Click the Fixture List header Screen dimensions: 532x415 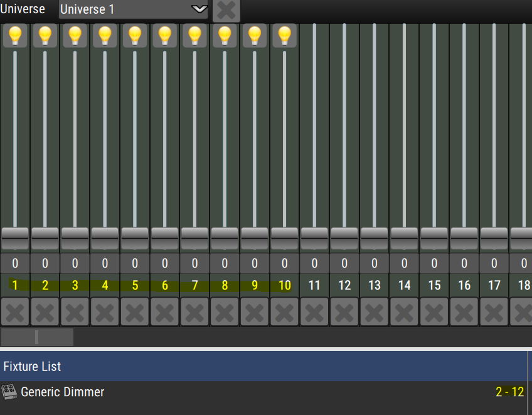[x=263, y=366]
